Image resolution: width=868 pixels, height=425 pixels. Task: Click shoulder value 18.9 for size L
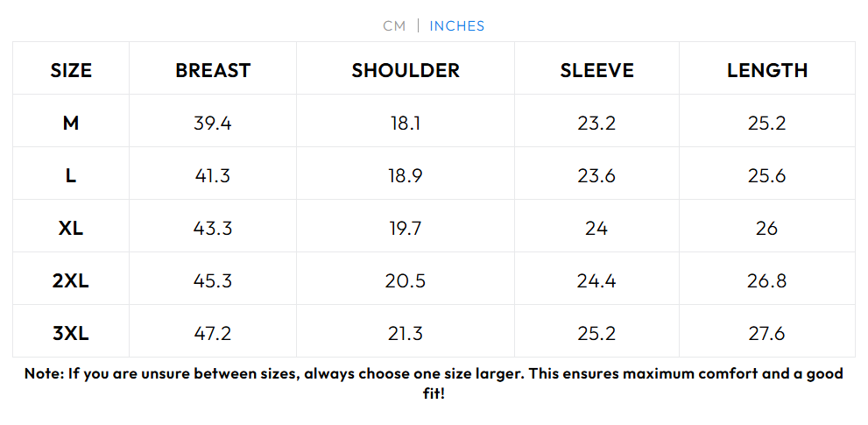[x=406, y=176]
